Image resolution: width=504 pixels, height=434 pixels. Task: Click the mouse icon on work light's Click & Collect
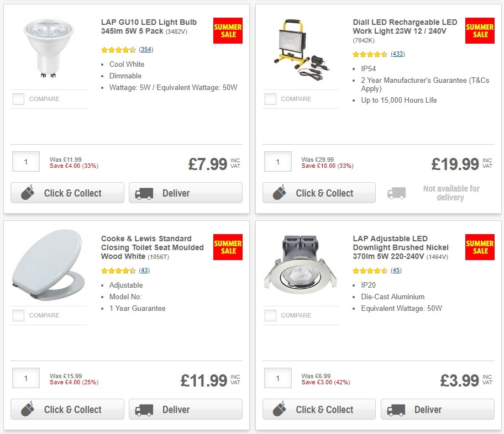point(279,193)
